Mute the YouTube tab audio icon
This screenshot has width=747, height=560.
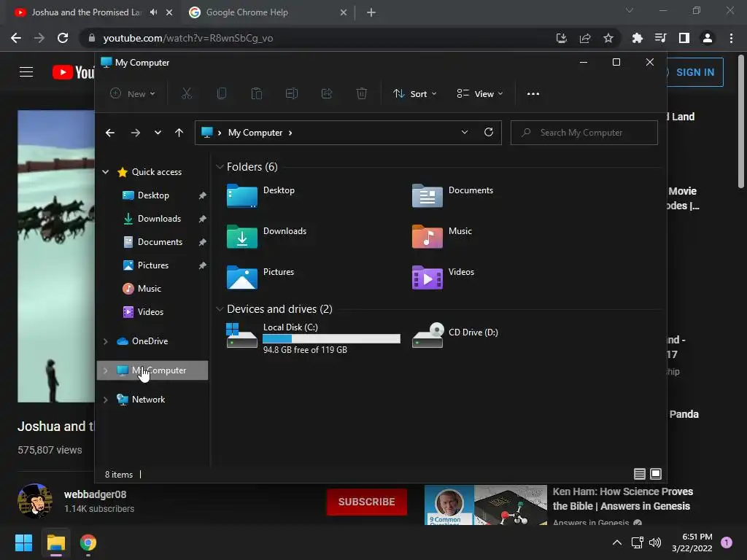(153, 12)
